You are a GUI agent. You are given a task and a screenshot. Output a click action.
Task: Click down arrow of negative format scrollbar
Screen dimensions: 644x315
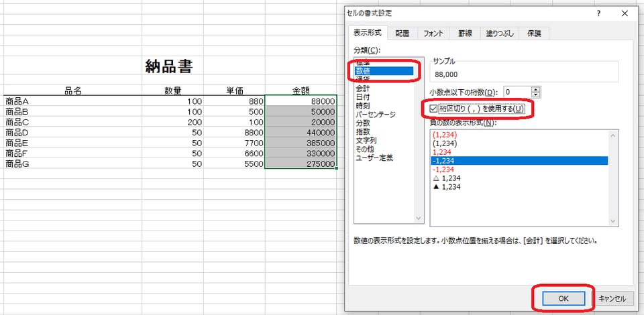614,221
